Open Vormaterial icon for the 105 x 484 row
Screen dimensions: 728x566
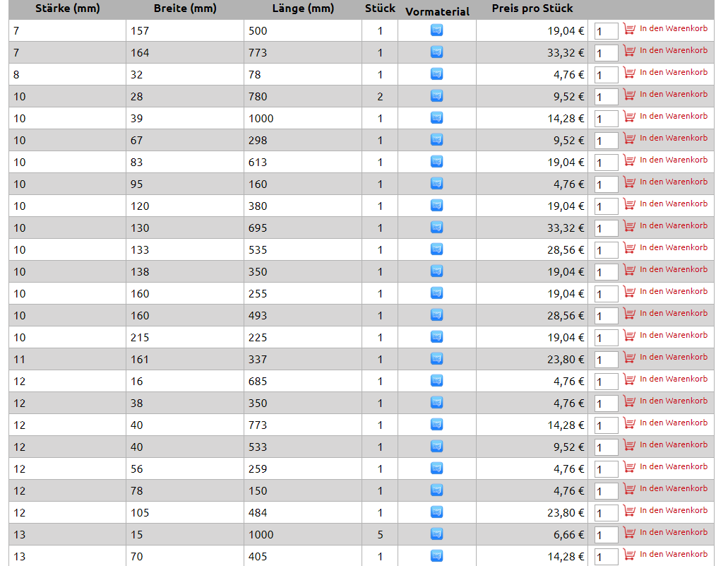(436, 512)
